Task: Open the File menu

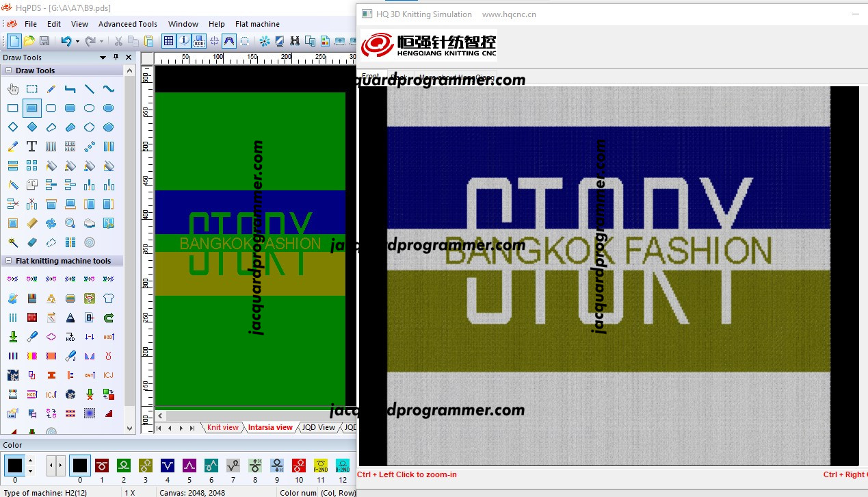Action: click(31, 24)
